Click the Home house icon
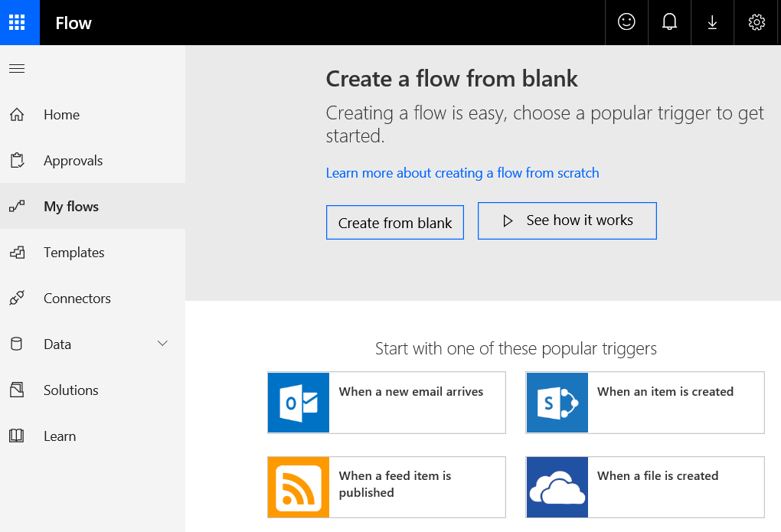Screen dimensions: 781x532 (x=17, y=115)
